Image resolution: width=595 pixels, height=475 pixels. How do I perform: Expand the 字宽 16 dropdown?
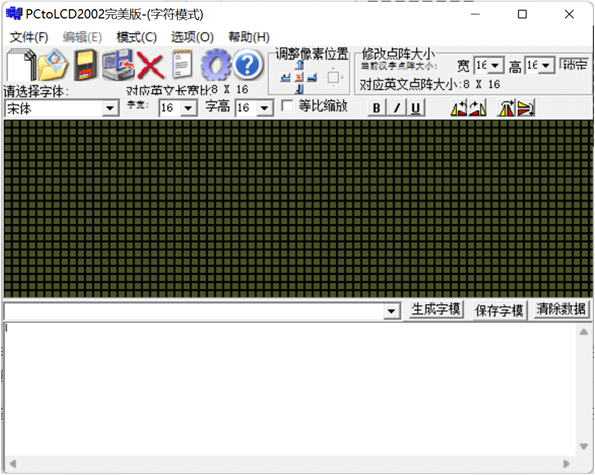pyautogui.click(x=188, y=108)
